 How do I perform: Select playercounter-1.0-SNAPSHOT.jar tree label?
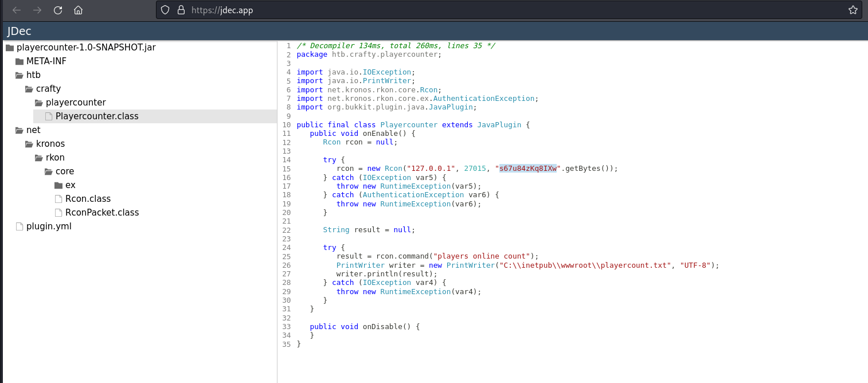pyautogui.click(x=86, y=48)
